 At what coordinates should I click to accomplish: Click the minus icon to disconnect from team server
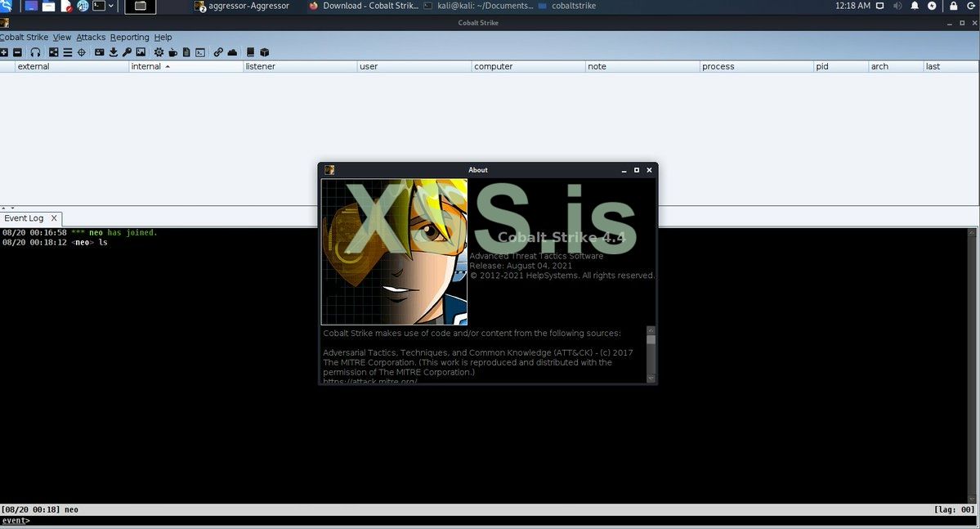click(x=17, y=52)
